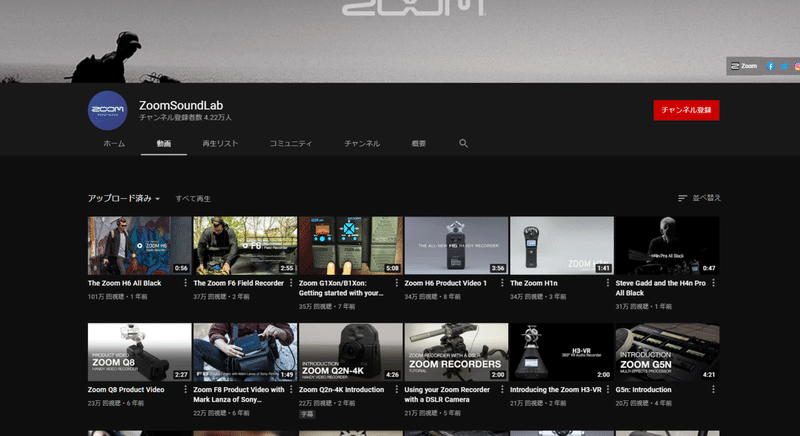Go to the コミュニティ tab

(x=291, y=144)
